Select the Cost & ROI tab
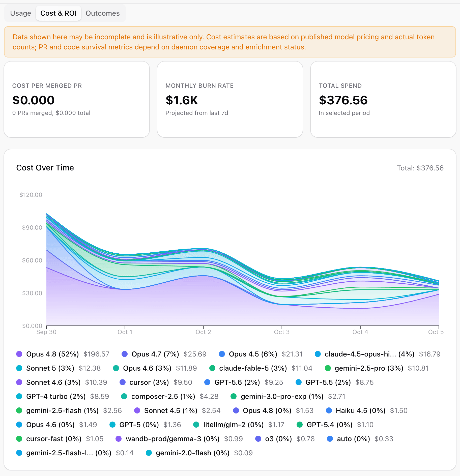460x476 pixels. pyautogui.click(x=59, y=13)
